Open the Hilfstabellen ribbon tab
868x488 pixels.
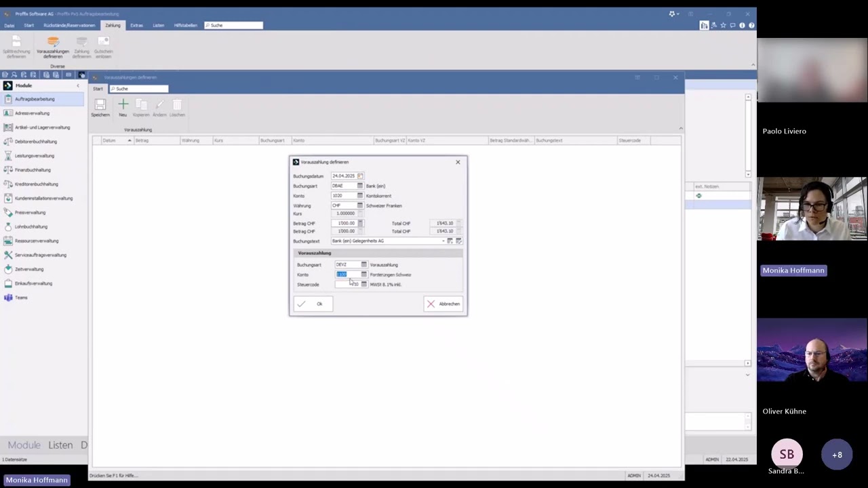(185, 25)
